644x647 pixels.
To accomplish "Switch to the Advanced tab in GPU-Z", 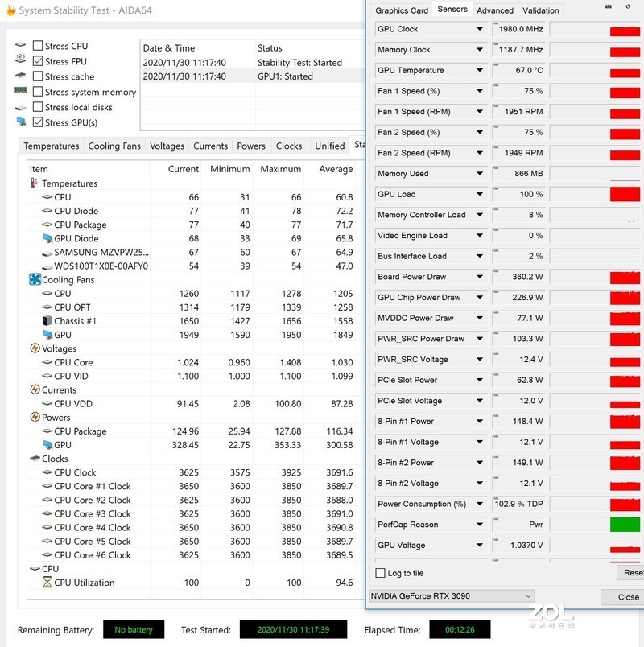I will coord(495,10).
